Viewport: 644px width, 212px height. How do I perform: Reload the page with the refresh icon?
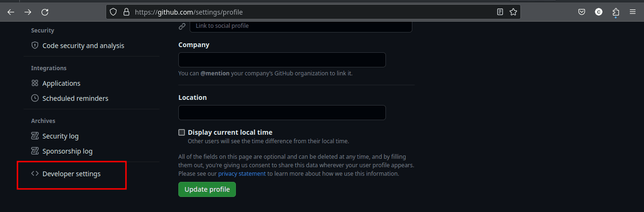(45, 12)
